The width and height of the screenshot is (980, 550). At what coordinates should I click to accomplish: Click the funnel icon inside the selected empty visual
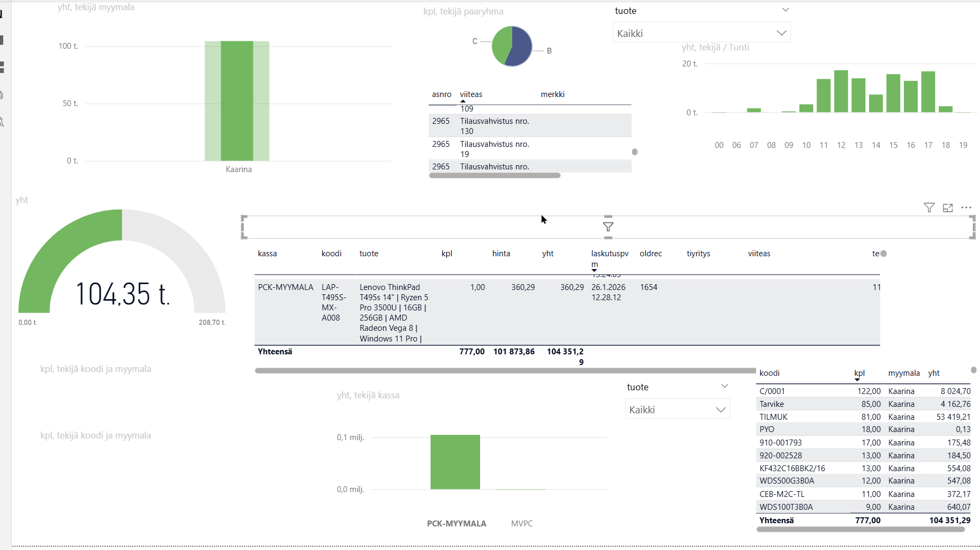tap(608, 227)
